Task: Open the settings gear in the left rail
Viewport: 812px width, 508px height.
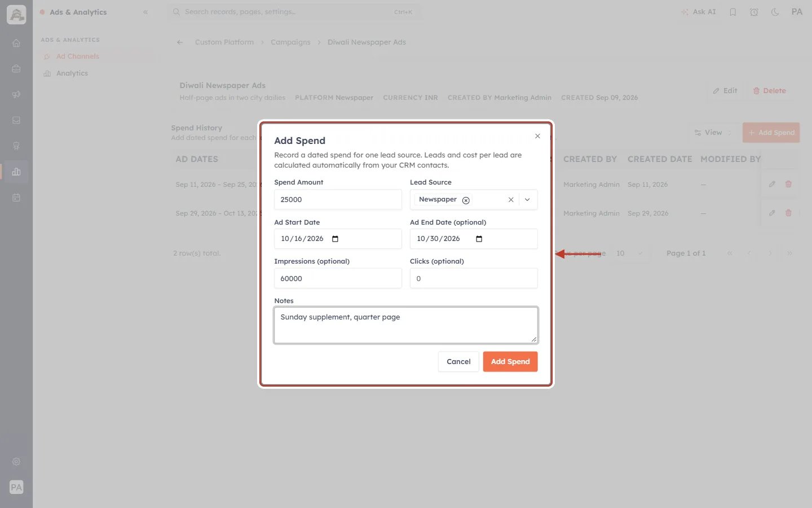Action: click(x=16, y=462)
